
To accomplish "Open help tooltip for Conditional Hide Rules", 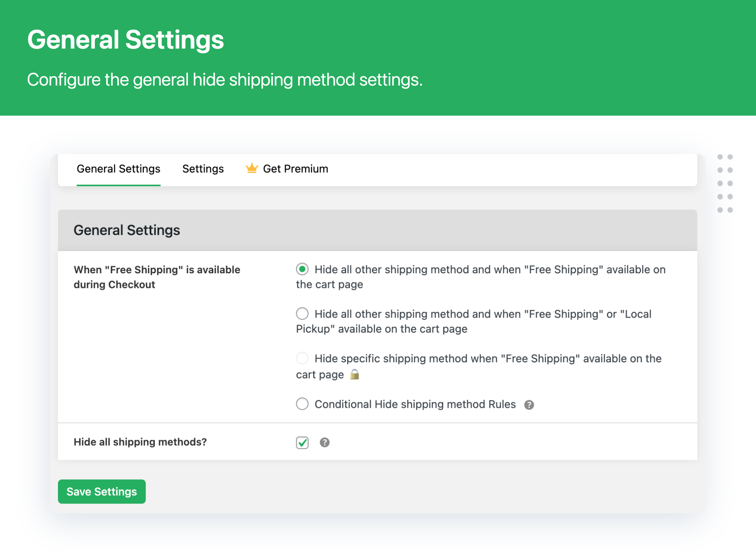I will coord(529,405).
